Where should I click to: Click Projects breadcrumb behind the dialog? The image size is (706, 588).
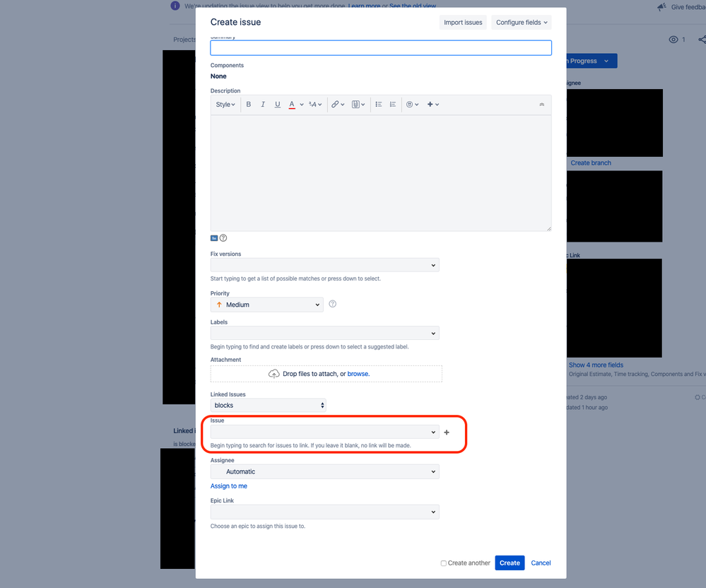184,40
